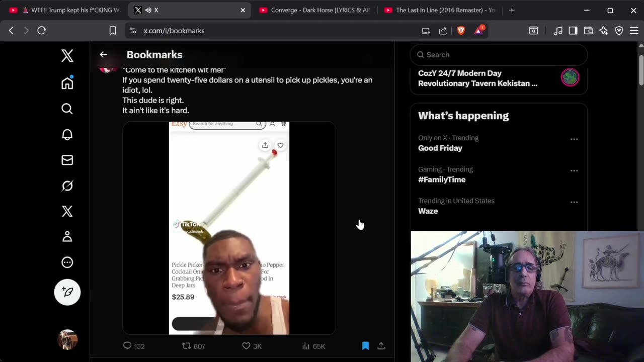Share this page from address bar
This screenshot has width=644, height=362.
pyautogui.click(x=443, y=31)
